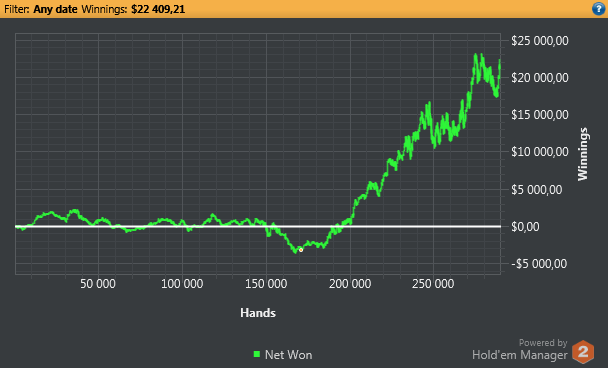Image resolution: width=608 pixels, height=368 pixels.
Task: Click the 150 000 hands axis label
Action: point(266,284)
